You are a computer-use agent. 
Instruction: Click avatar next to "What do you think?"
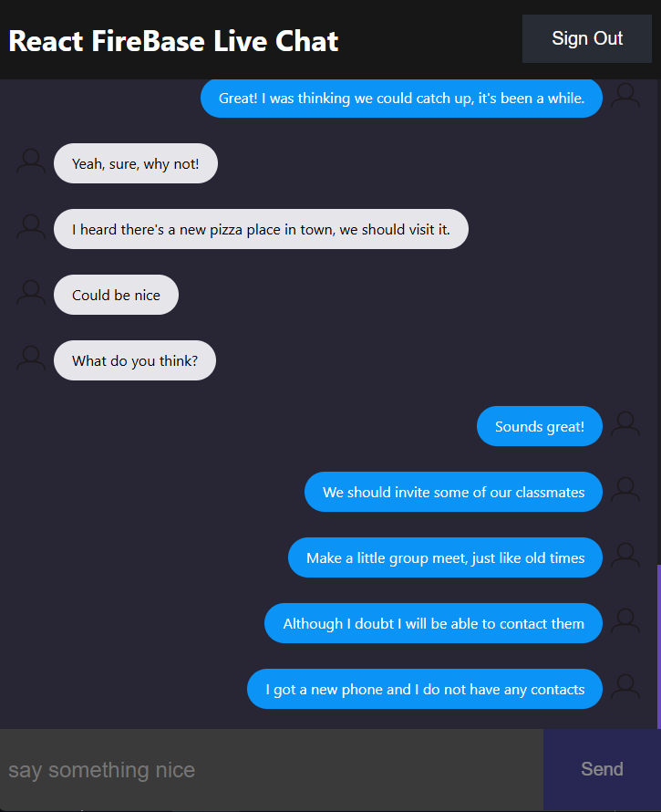click(31, 359)
